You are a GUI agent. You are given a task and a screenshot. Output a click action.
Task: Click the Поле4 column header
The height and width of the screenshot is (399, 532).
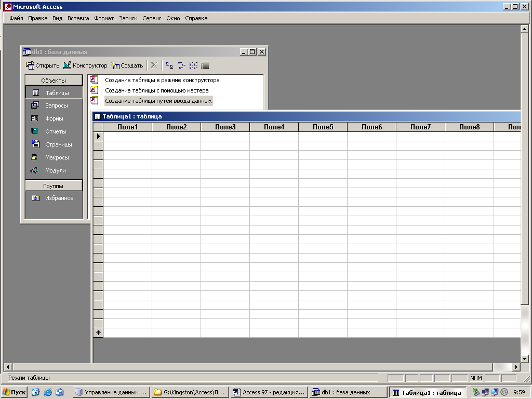(x=274, y=127)
